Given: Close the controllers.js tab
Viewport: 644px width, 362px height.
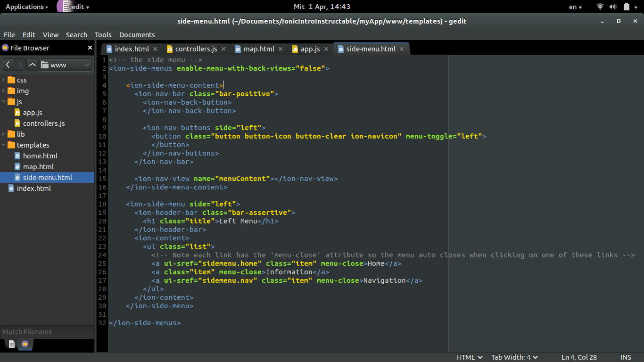Looking at the screenshot, I should coord(223,49).
